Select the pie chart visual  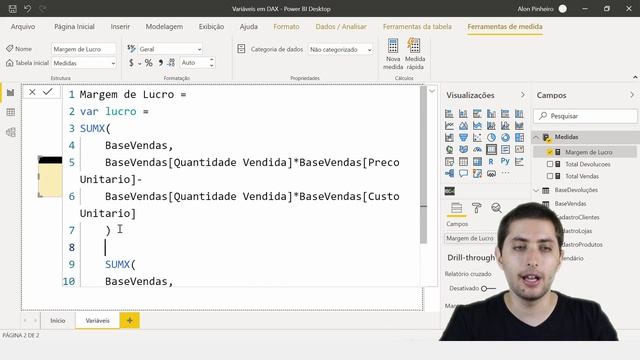click(491, 138)
